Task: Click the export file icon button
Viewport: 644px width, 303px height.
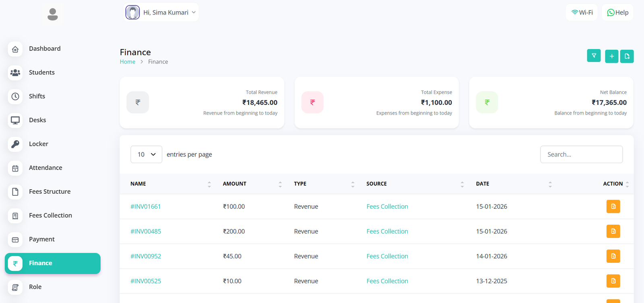Action: 627,56
